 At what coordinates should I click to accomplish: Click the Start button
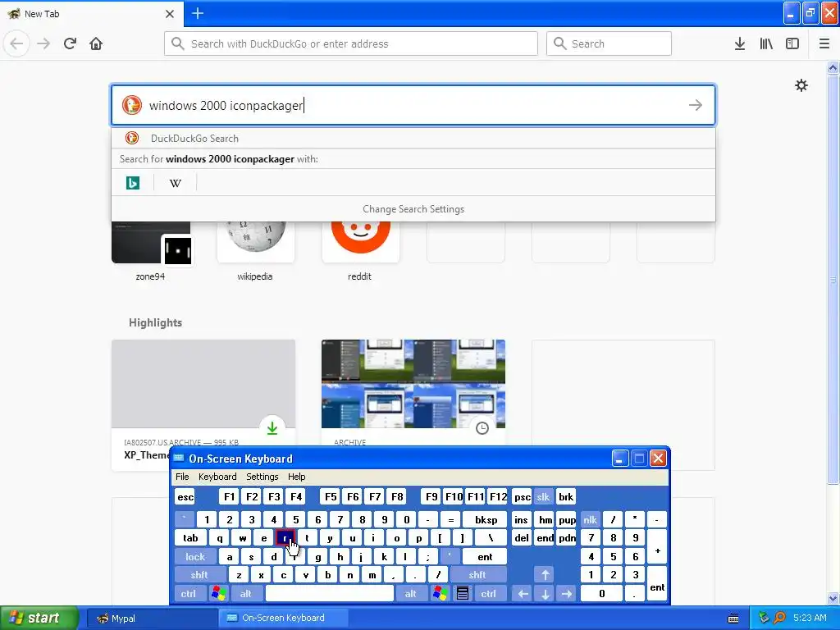[x=38, y=619]
